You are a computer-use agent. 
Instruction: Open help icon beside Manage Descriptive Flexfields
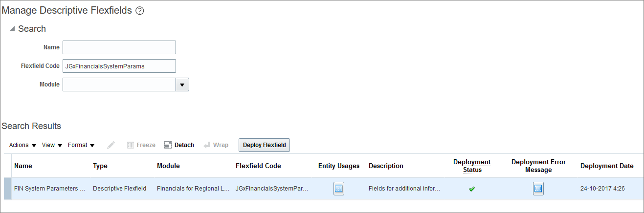[x=139, y=11]
